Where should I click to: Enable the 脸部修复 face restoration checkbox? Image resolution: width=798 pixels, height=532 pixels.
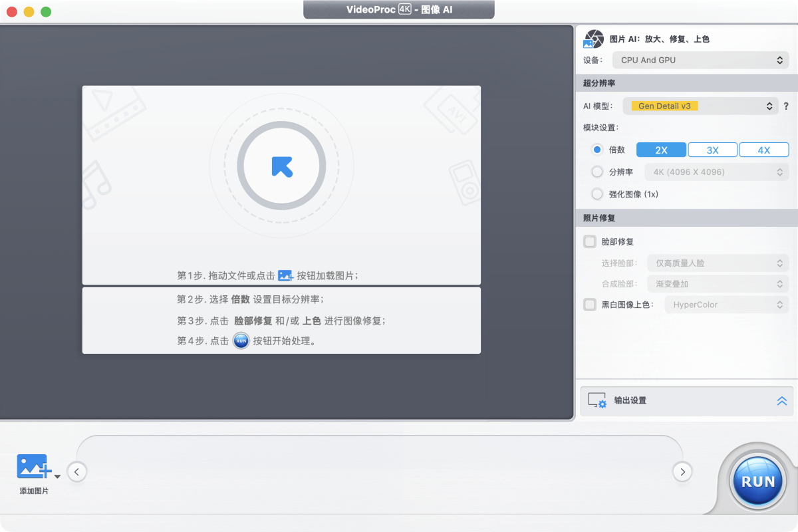tap(590, 241)
